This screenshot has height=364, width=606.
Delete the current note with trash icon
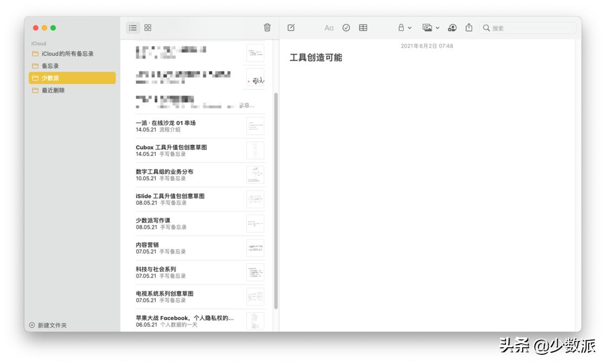pyautogui.click(x=267, y=28)
